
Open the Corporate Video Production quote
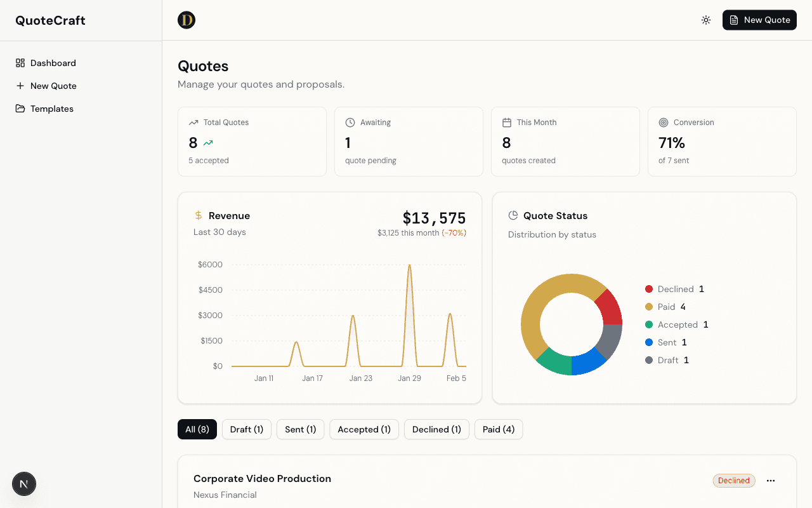click(x=262, y=478)
